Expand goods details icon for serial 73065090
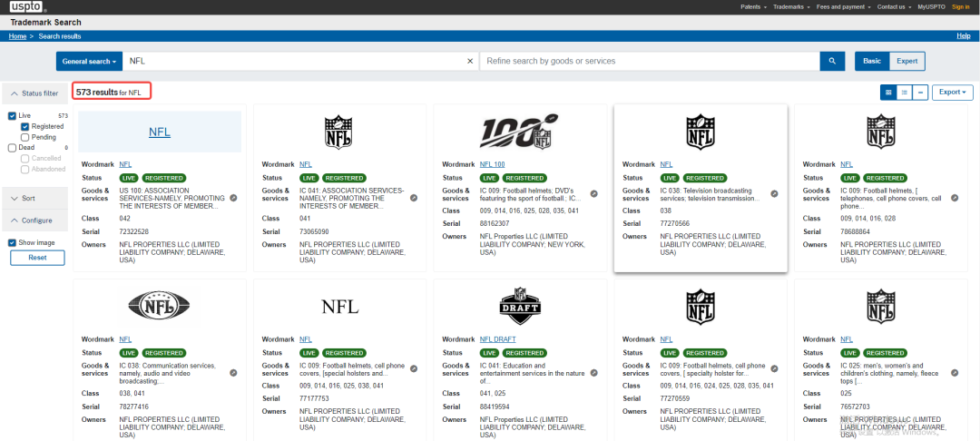Screen dimensions: 980x441 pos(413,198)
